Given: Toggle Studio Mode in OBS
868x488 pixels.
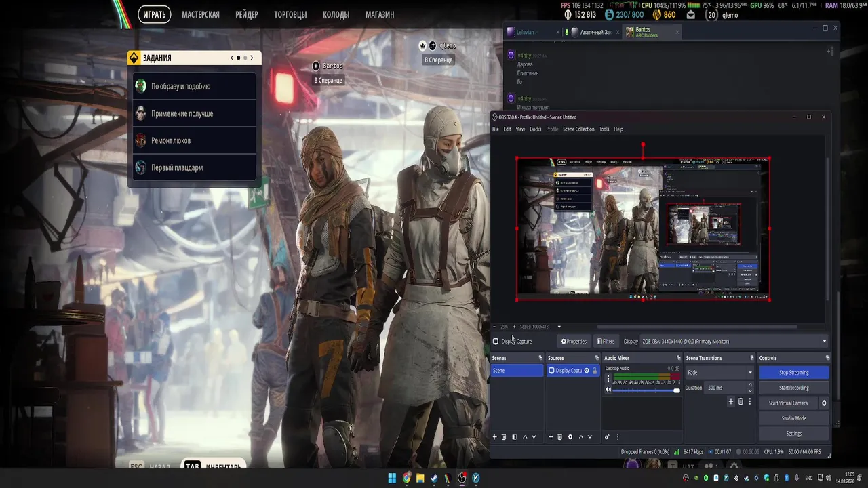Looking at the screenshot, I should (793, 418).
